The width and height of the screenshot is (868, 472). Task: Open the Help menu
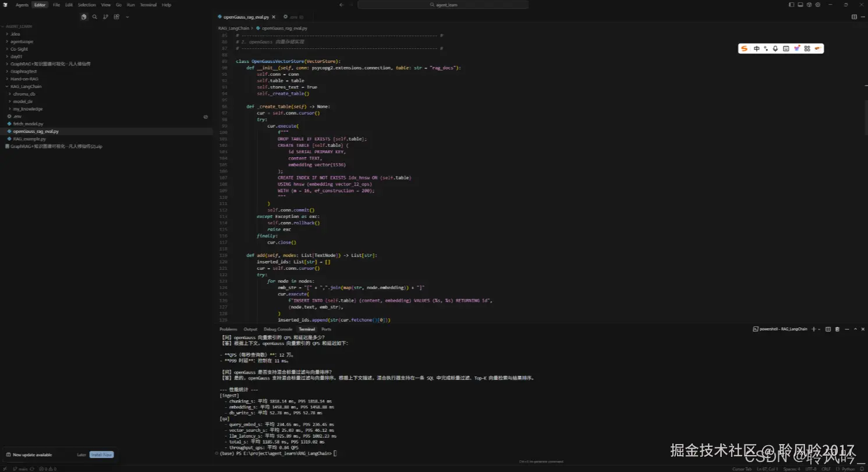(x=166, y=5)
